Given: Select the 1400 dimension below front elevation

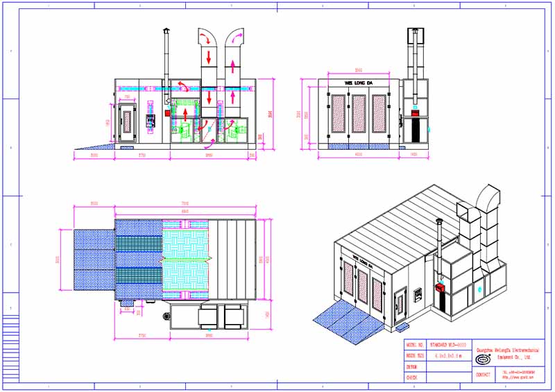Looking at the screenshot, I should coord(413,155).
